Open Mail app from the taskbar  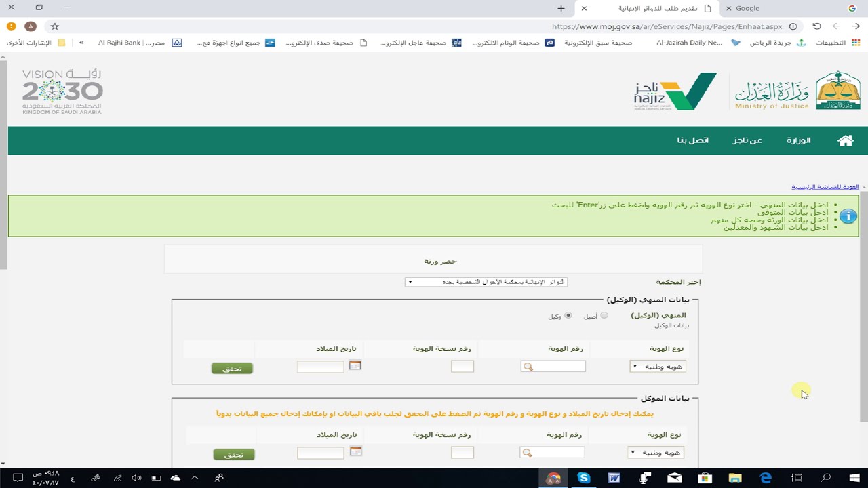(675, 478)
